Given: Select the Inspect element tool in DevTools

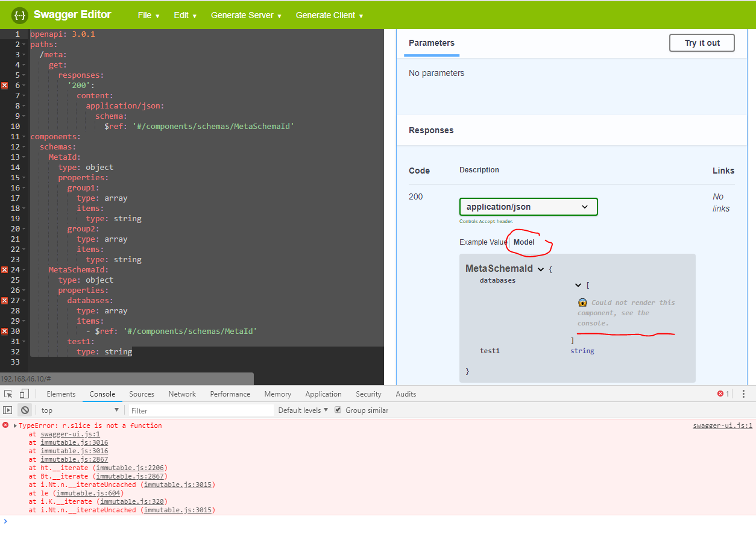Looking at the screenshot, I should coord(8,394).
